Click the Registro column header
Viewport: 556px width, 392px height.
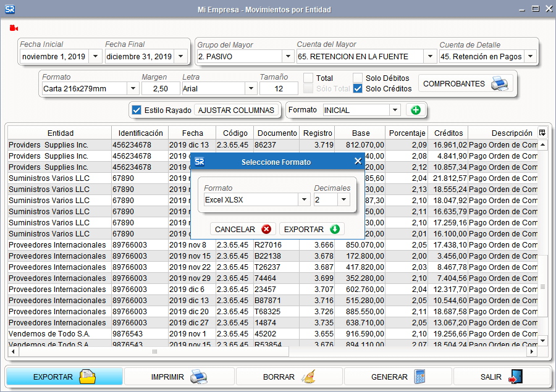point(318,133)
